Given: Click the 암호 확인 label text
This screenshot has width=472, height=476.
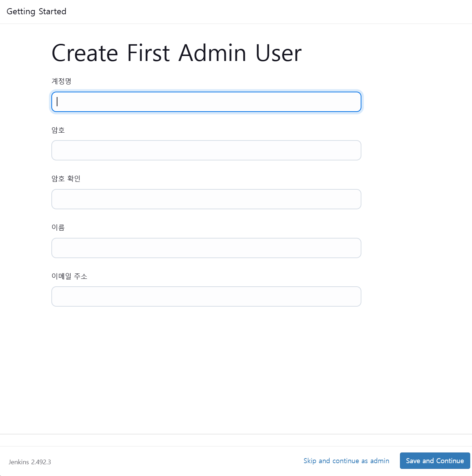Looking at the screenshot, I should [66, 179].
